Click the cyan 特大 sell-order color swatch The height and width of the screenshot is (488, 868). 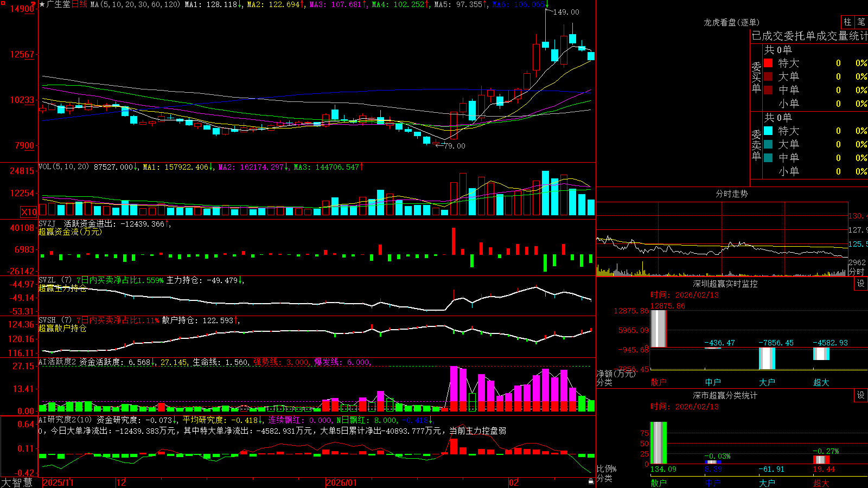768,131
